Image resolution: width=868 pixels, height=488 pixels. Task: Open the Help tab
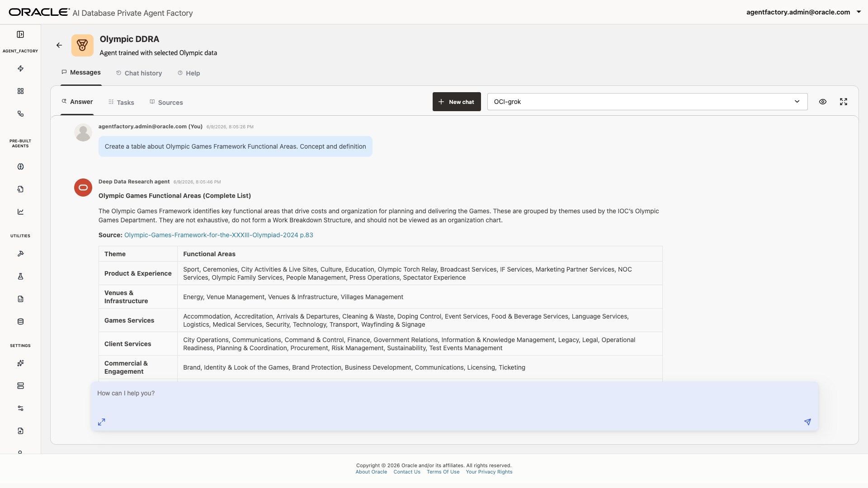point(189,73)
